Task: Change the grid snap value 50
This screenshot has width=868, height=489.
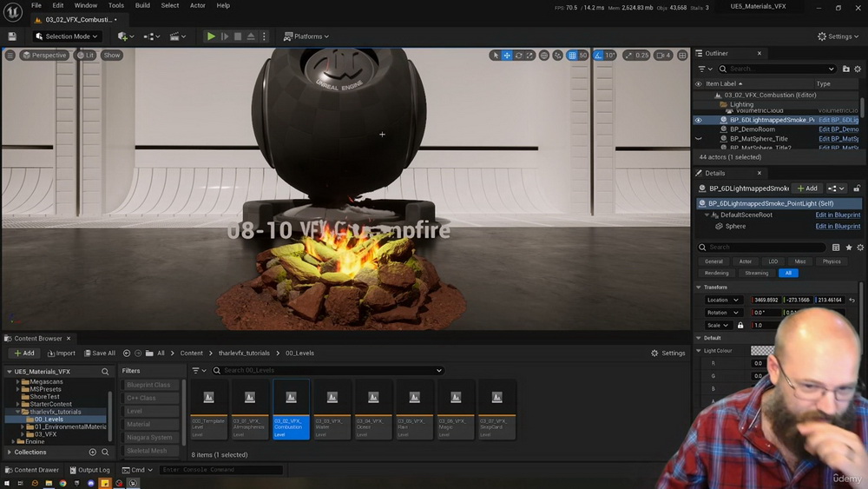Action: [x=583, y=56]
